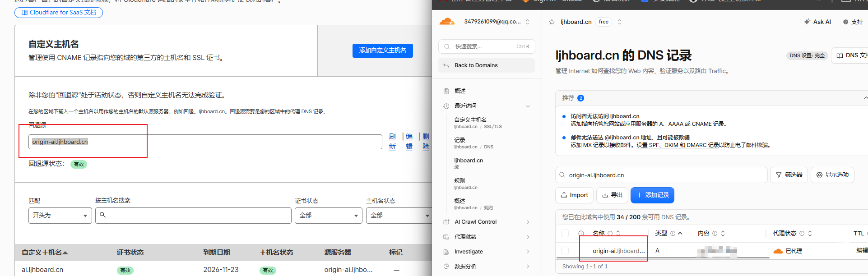Open the 支持 help icon
Screen dimensions: 868x276
pyautogui.click(x=845, y=22)
